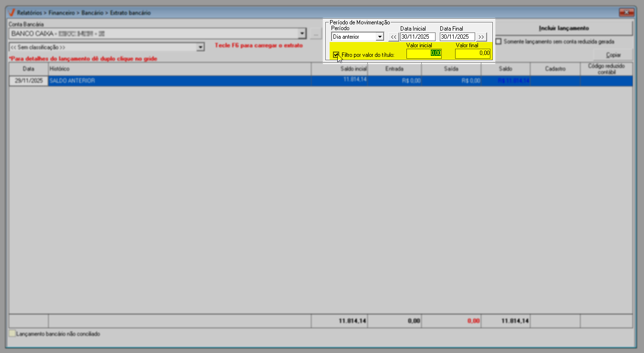This screenshot has width=644, height=353.
Task: Click the Data column header
Action: tap(29, 69)
